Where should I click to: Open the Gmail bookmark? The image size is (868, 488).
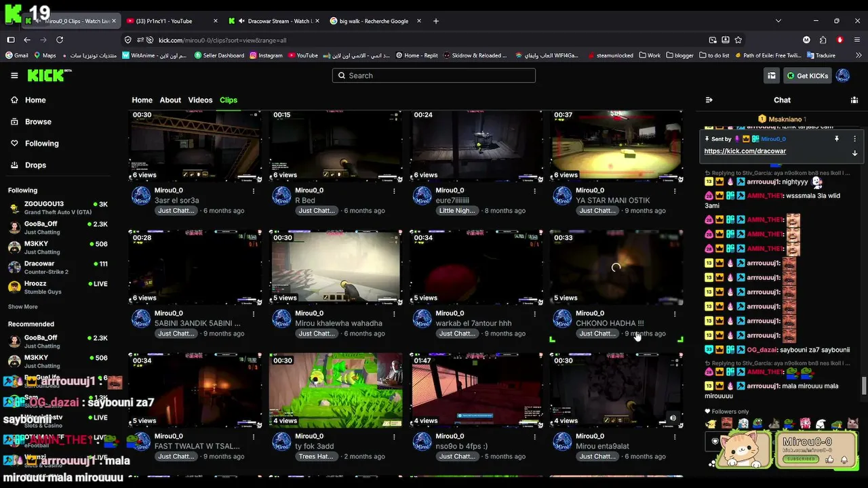(16, 56)
